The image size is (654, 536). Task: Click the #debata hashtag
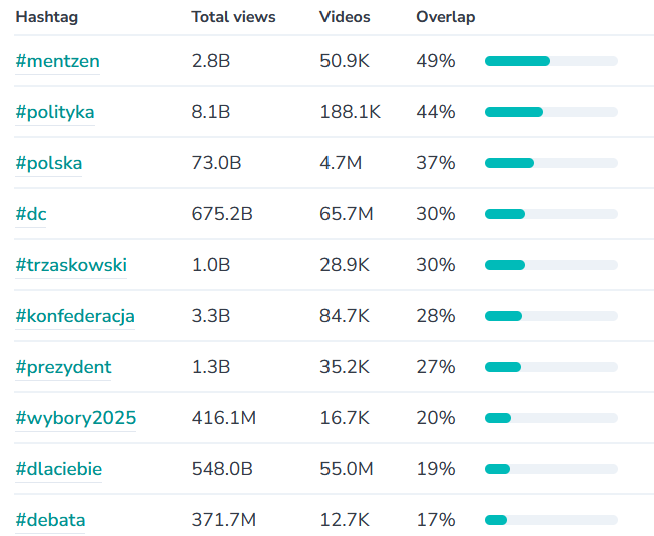[x=50, y=520]
